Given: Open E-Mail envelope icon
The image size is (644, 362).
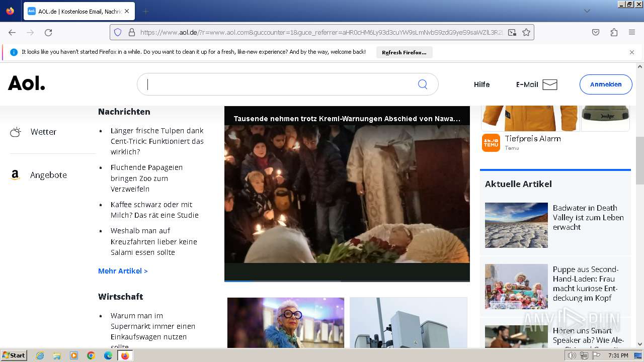Looking at the screenshot, I should click(x=550, y=84).
